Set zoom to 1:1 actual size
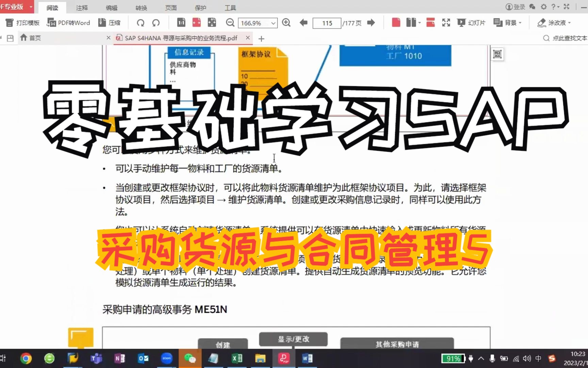 coord(181,22)
